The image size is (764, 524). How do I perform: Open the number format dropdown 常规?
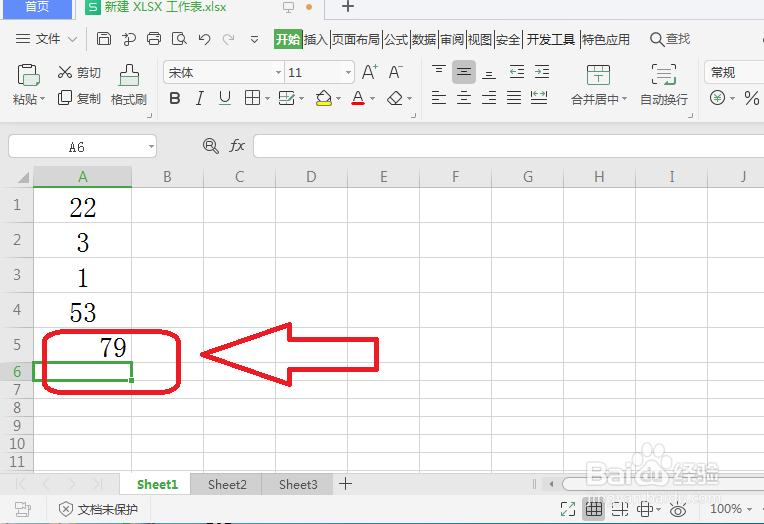point(734,73)
